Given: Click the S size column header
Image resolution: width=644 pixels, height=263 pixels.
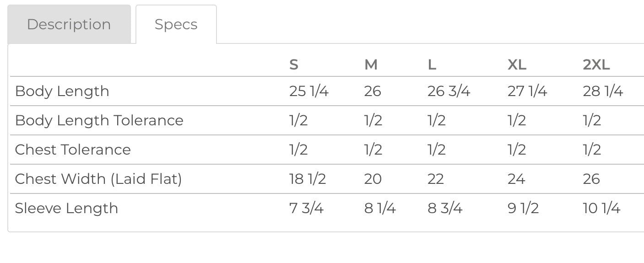Looking at the screenshot, I should (294, 65).
